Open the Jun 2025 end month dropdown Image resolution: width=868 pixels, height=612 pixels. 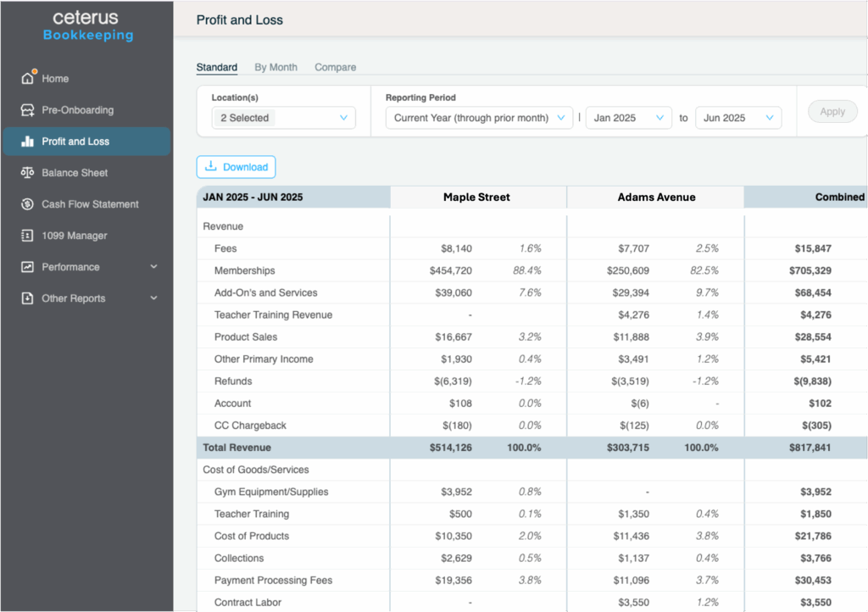[x=737, y=118]
